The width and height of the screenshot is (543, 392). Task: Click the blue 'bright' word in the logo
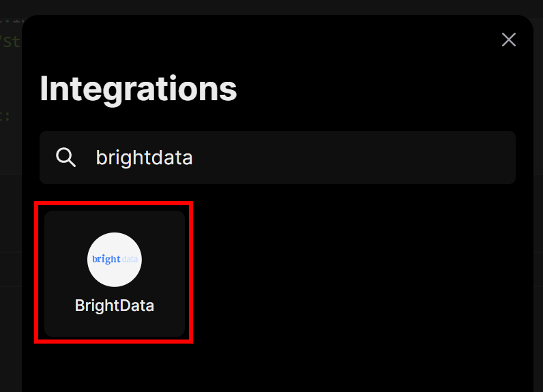click(x=106, y=259)
